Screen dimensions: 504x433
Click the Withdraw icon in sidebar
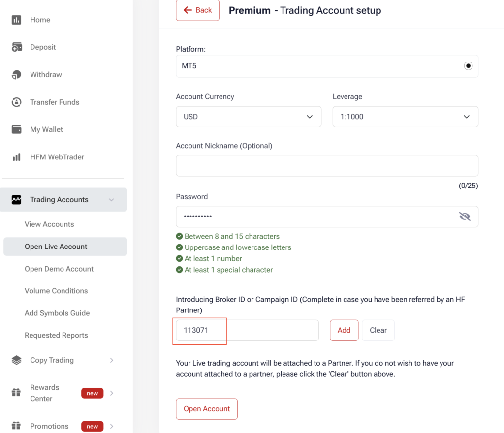coord(16,74)
